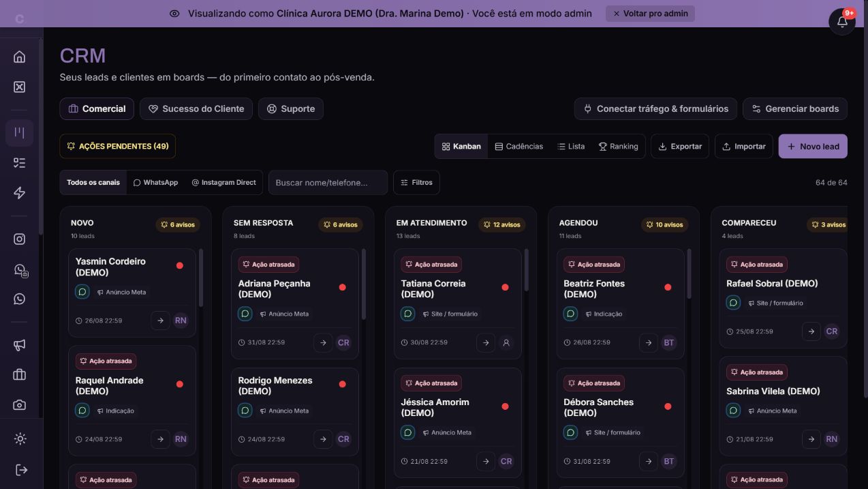
Task: Click Novo lead button
Action: click(x=813, y=146)
